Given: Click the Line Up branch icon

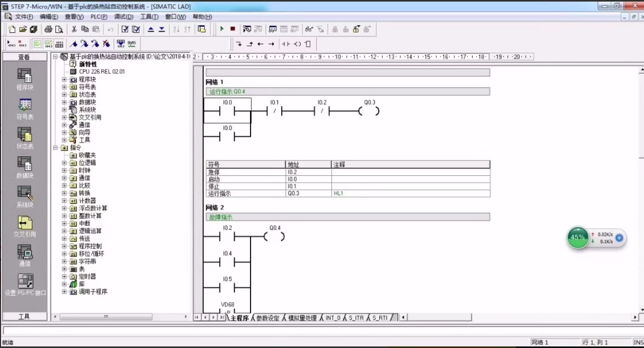Looking at the screenshot, I should (x=250, y=44).
